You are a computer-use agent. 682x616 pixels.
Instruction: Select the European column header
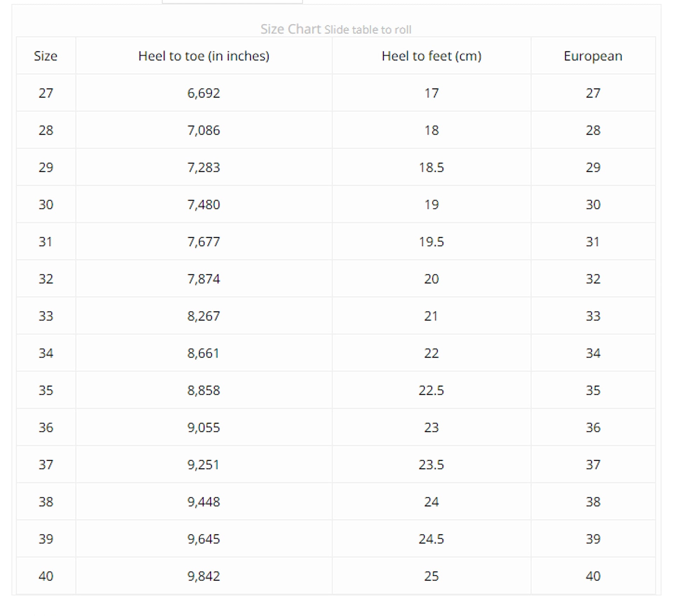coord(593,56)
